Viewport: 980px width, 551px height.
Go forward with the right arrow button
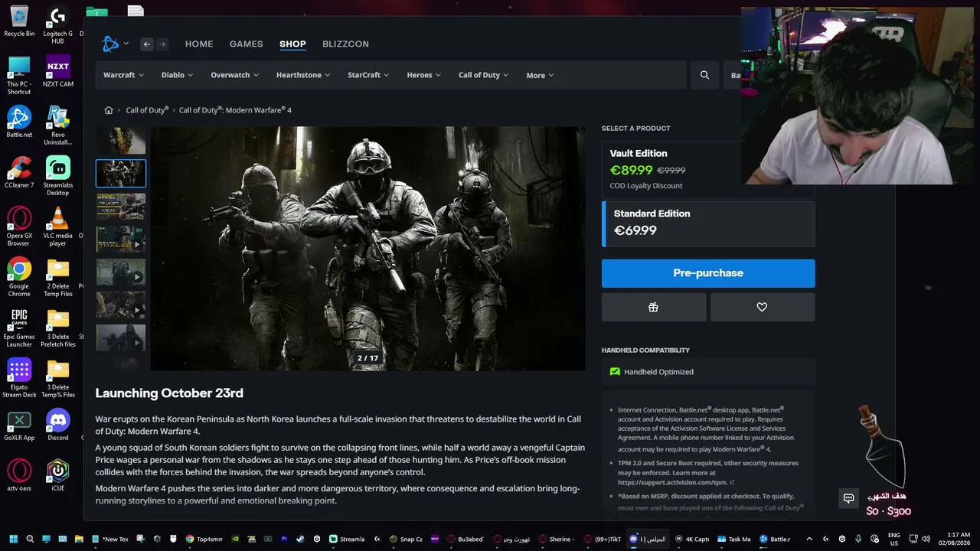coord(162,44)
